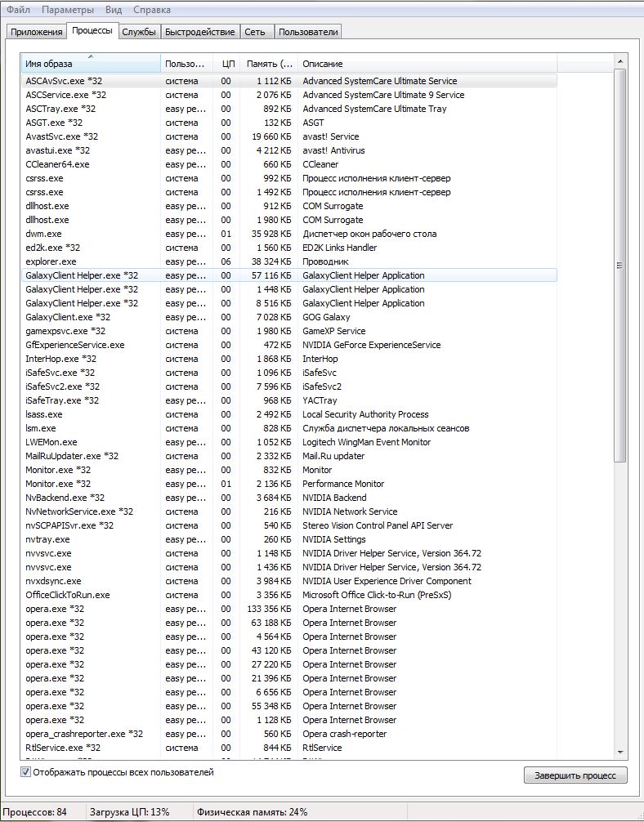The width and height of the screenshot is (644, 822).
Task: Select the dwm.exe process row
Action: coord(289,234)
